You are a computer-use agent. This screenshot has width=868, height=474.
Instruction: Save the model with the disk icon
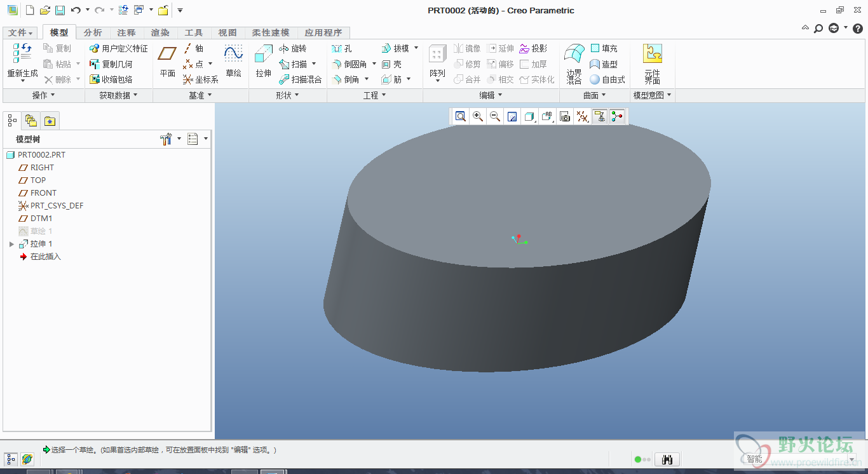click(60, 10)
